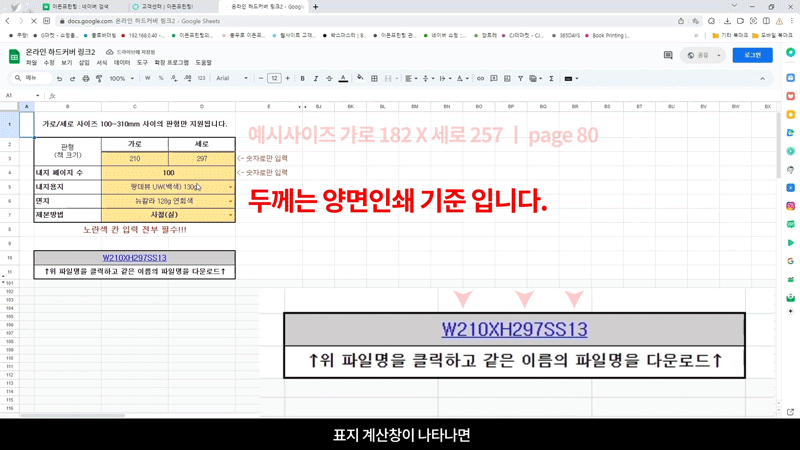Expand the 제본방법 binding dropdown
This screenshot has height=450, width=800.
(x=230, y=215)
